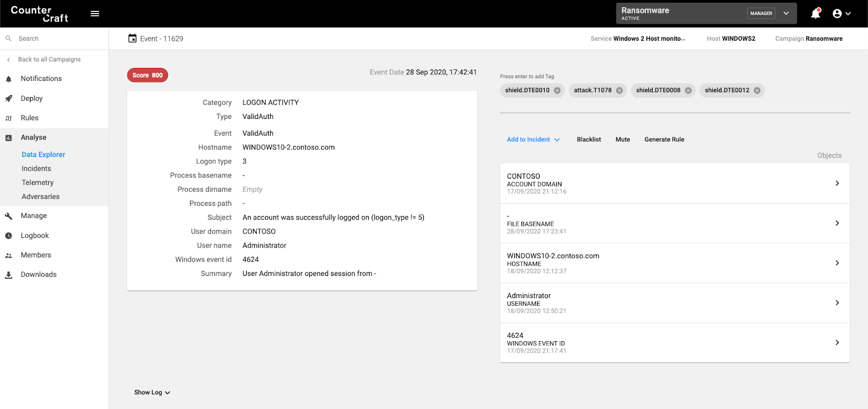Screen dimensions: 868x409
Task: Click the Mute button
Action: [x=623, y=140]
